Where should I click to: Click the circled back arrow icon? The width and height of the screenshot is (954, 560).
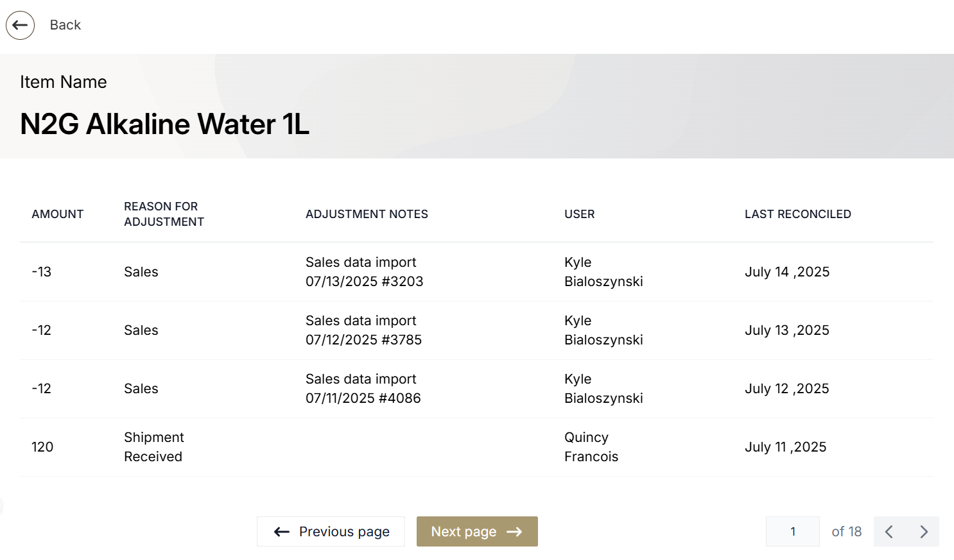pyautogui.click(x=20, y=26)
